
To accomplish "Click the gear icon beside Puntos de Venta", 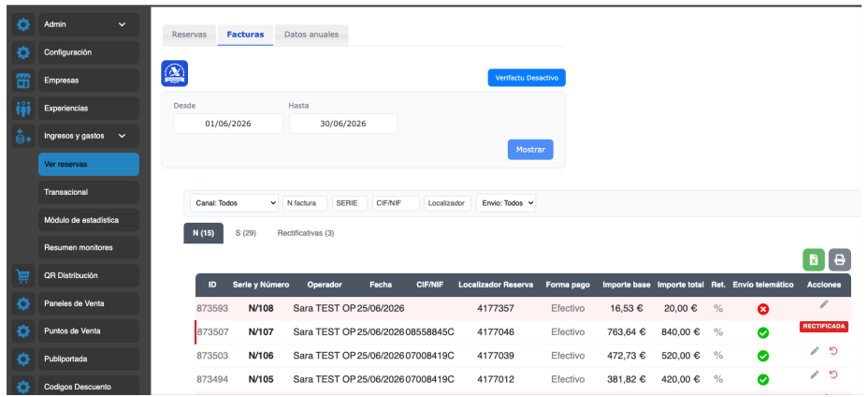I will point(22,331).
